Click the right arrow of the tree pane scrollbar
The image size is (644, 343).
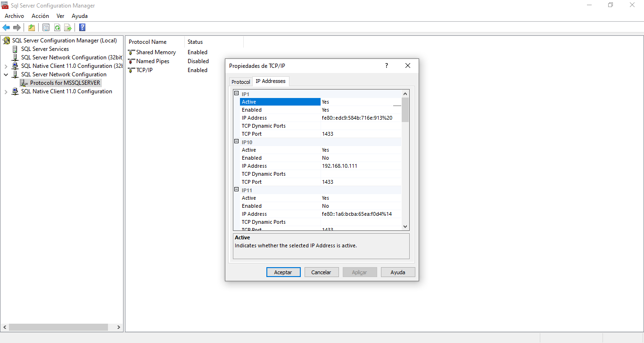click(119, 327)
